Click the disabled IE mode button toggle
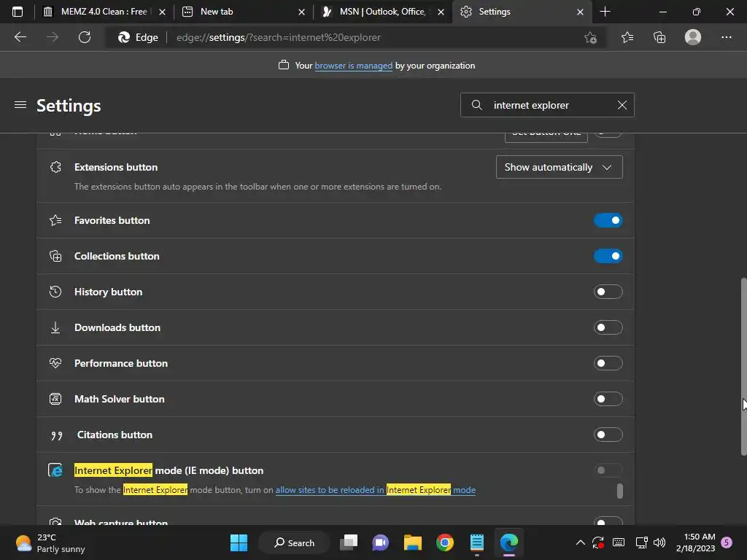747x560 pixels. click(x=608, y=470)
